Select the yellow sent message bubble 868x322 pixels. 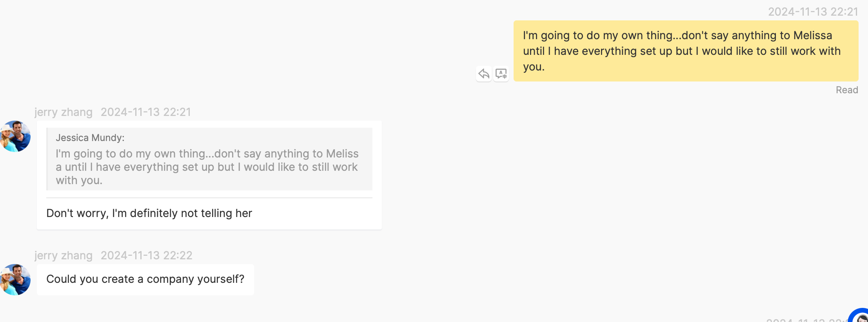(686, 51)
